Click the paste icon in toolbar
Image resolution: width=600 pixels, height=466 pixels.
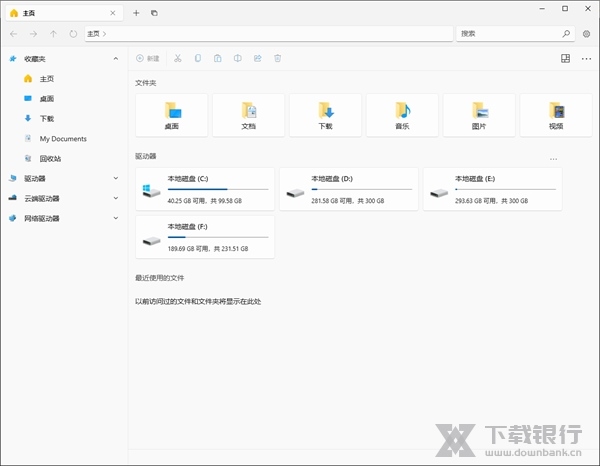click(x=218, y=58)
